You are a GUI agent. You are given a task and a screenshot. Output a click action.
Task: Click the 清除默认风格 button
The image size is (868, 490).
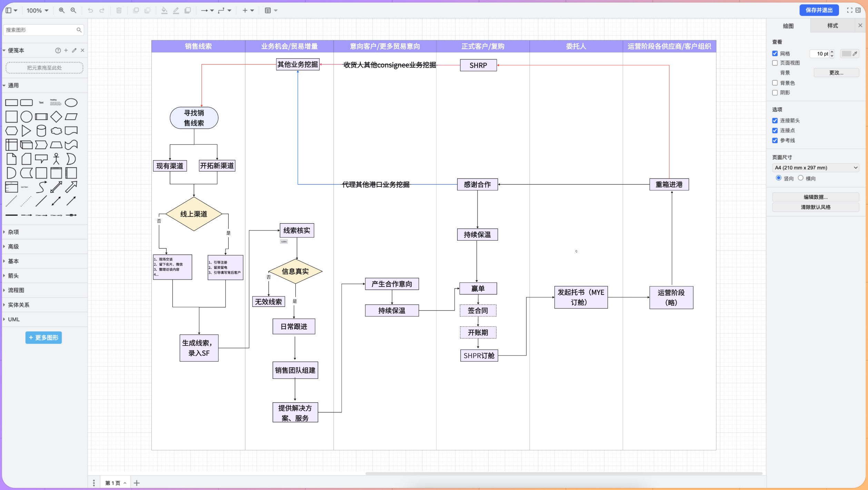click(816, 207)
